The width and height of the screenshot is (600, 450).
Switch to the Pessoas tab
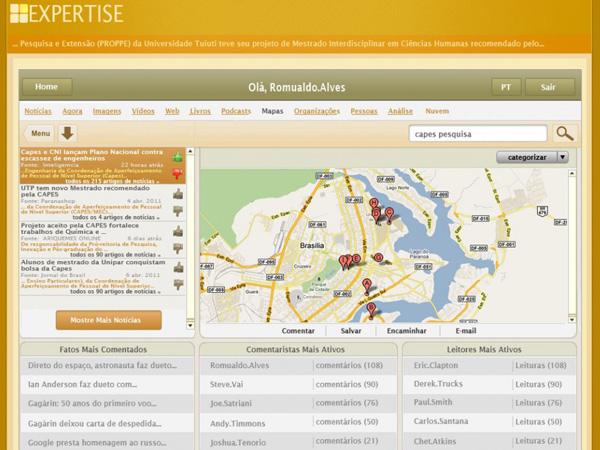pos(364,111)
